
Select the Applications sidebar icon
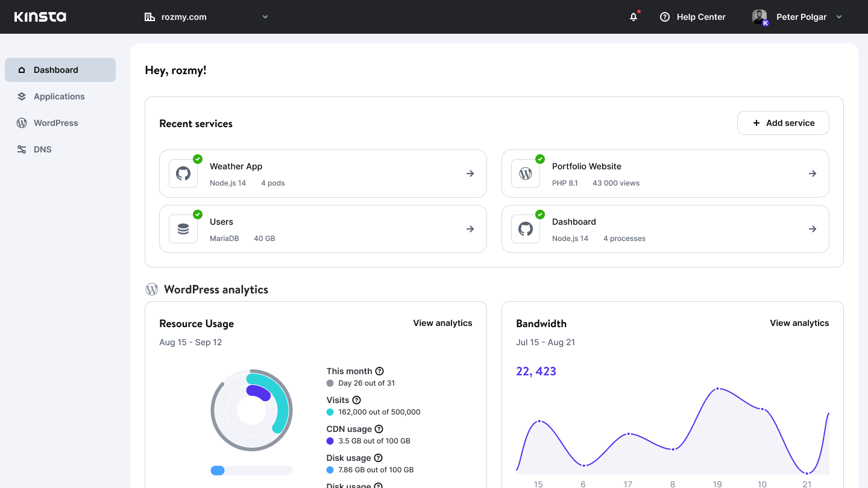[x=21, y=96]
